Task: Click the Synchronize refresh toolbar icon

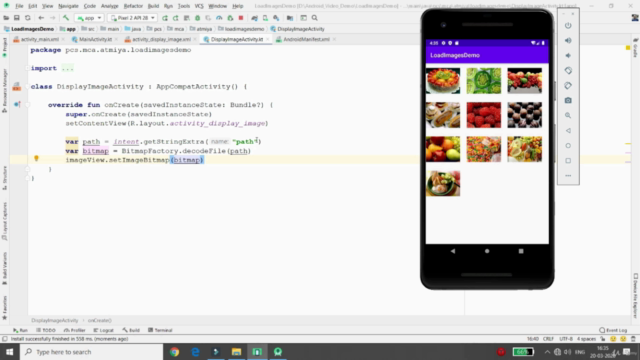Action: coord(28,18)
